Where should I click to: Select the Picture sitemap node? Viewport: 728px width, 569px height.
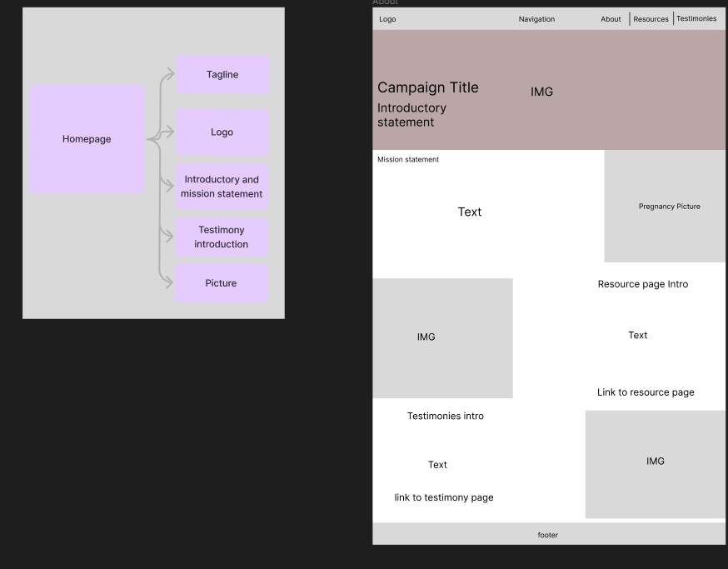click(221, 283)
